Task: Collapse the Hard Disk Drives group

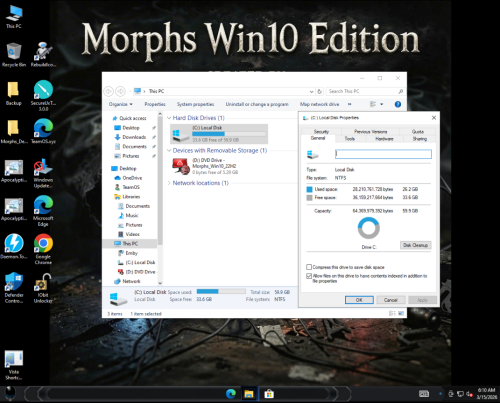Action: pyautogui.click(x=169, y=118)
